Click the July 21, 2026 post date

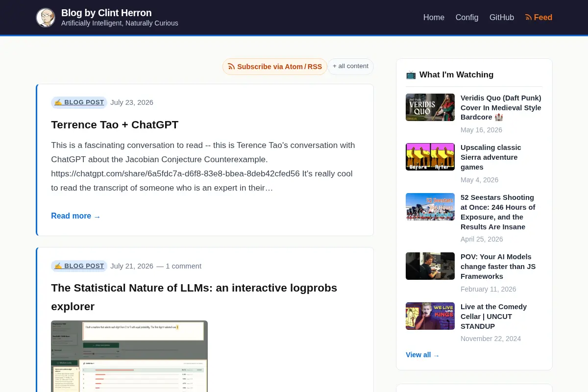click(x=132, y=266)
